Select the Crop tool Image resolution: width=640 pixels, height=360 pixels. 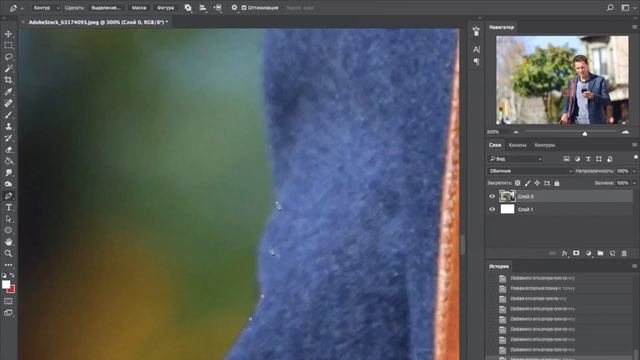point(8,80)
